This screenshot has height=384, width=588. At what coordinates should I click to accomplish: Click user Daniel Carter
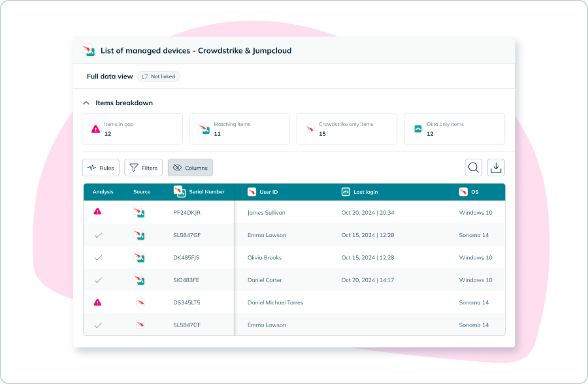click(265, 280)
